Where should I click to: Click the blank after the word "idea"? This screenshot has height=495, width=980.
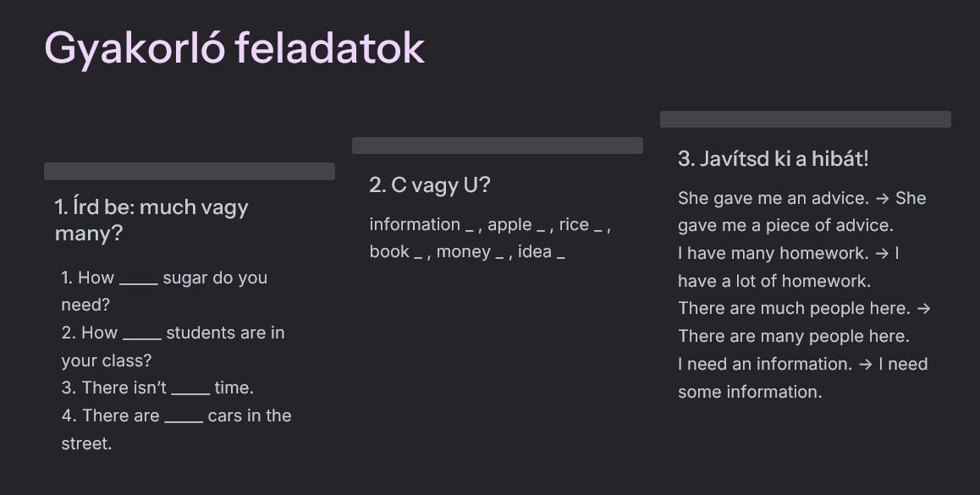(560, 253)
